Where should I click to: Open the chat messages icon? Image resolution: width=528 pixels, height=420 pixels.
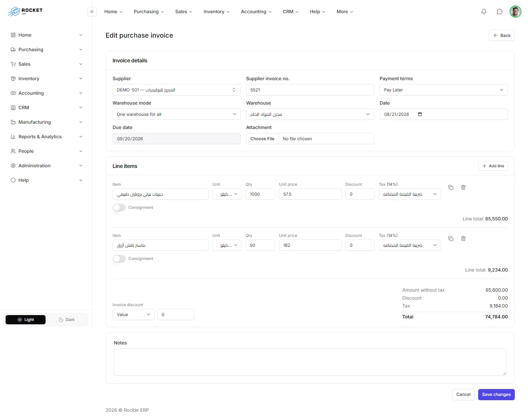pos(500,12)
